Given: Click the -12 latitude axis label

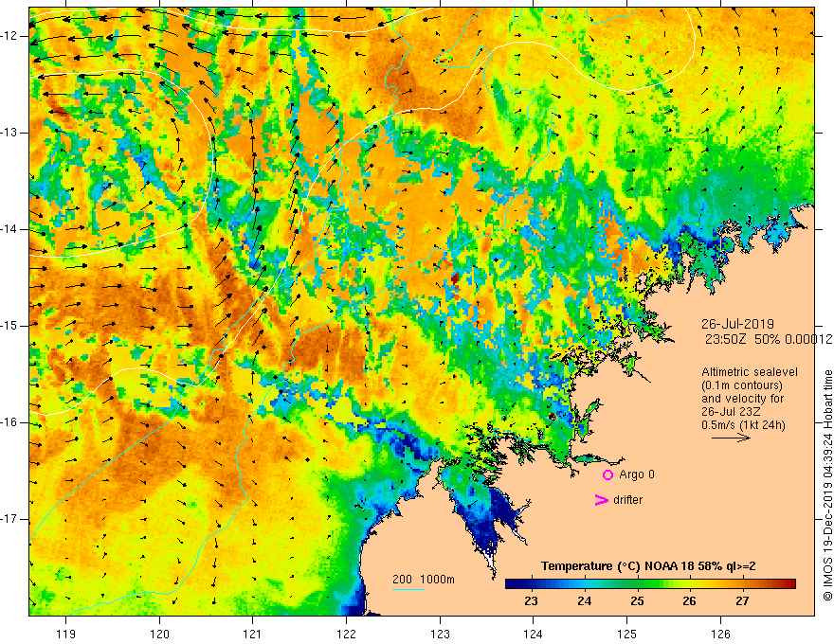Looking at the screenshot, I should (x=10, y=36).
